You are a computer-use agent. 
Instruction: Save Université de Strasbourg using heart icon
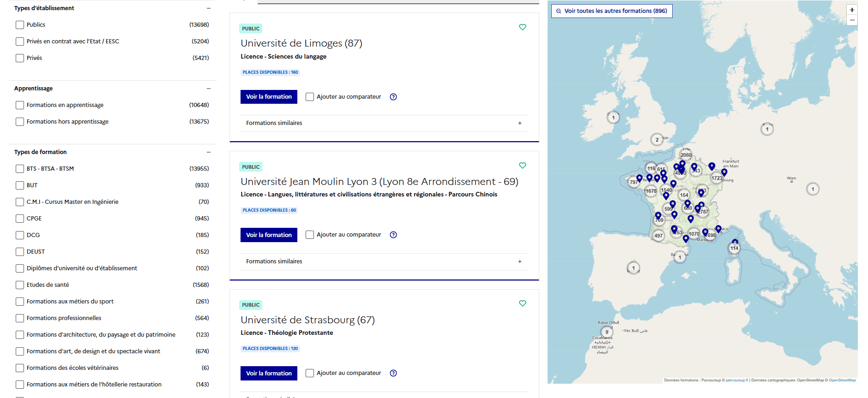522,303
